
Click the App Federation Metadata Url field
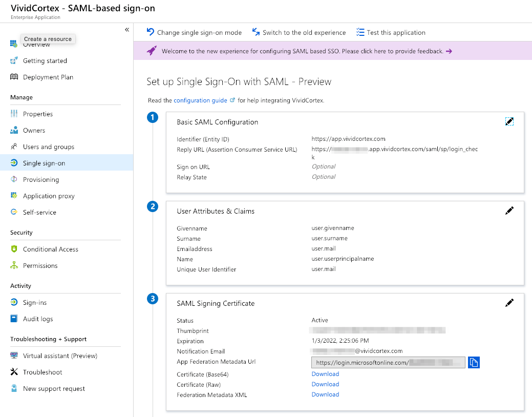coord(388,362)
